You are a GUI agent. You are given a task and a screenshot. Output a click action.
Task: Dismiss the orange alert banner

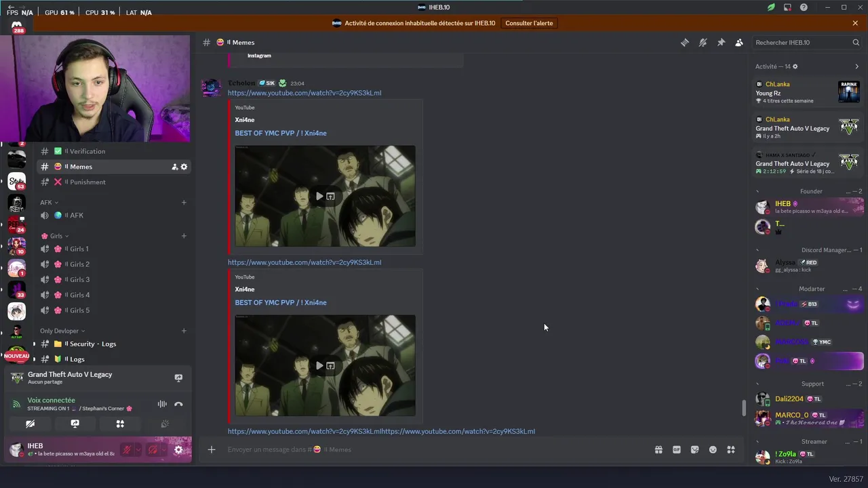[855, 23]
